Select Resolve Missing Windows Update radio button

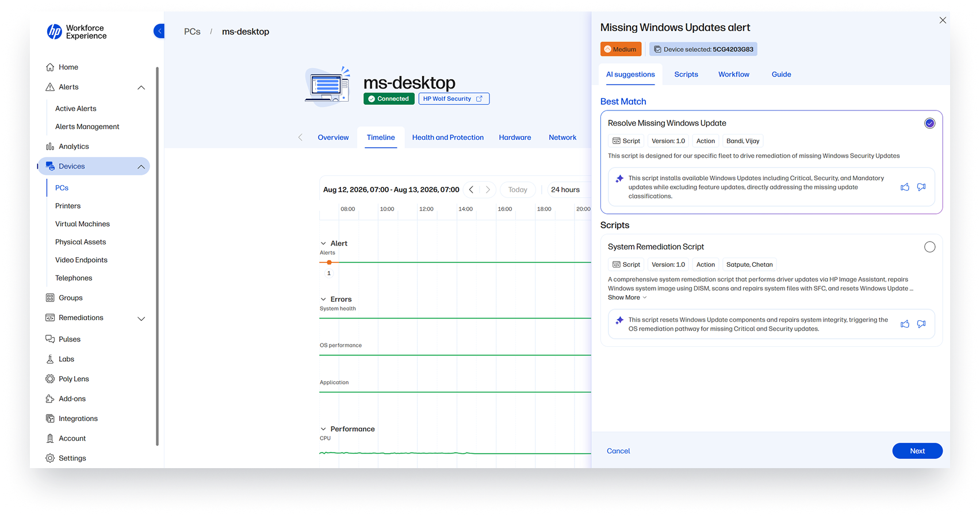[929, 123]
